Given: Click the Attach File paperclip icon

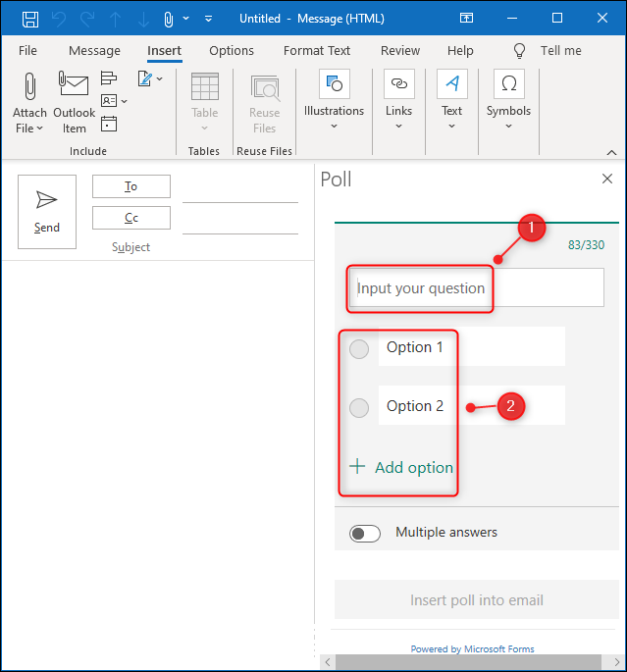Looking at the screenshot, I should click(29, 88).
